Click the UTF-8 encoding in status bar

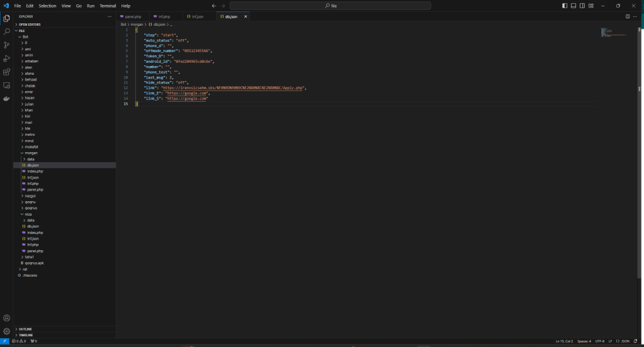599,341
